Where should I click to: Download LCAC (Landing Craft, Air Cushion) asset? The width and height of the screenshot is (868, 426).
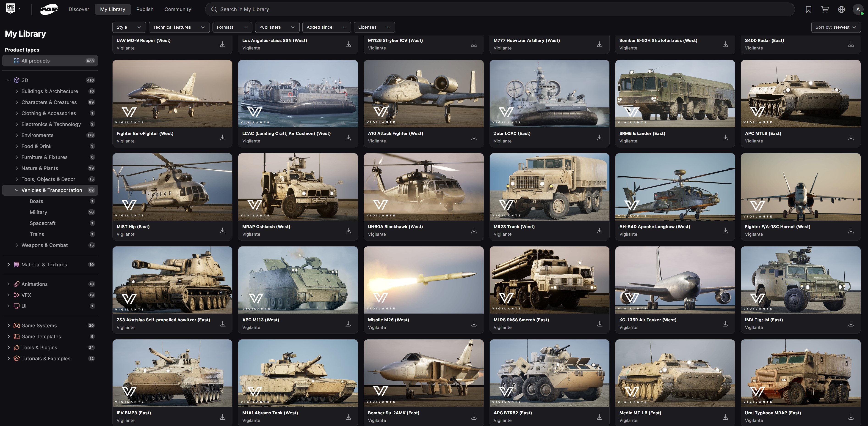tap(348, 138)
